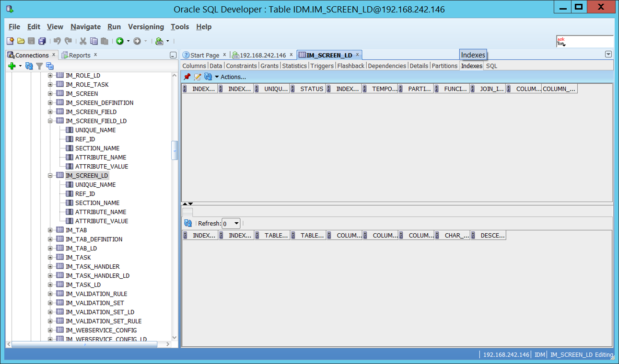Click the Copy toolbar icon

93,41
